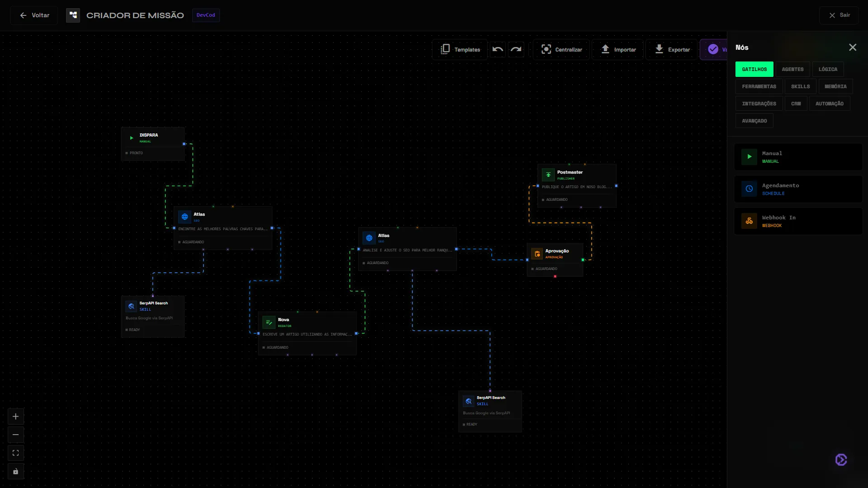
Task: Click the redo arrow icon
Action: [x=516, y=49]
